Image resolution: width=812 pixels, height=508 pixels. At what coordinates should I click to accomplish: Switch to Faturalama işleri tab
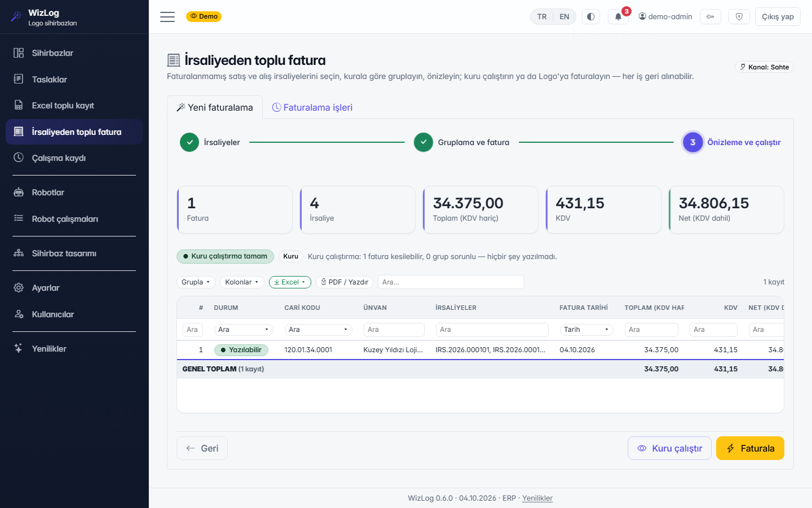click(312, 107)
